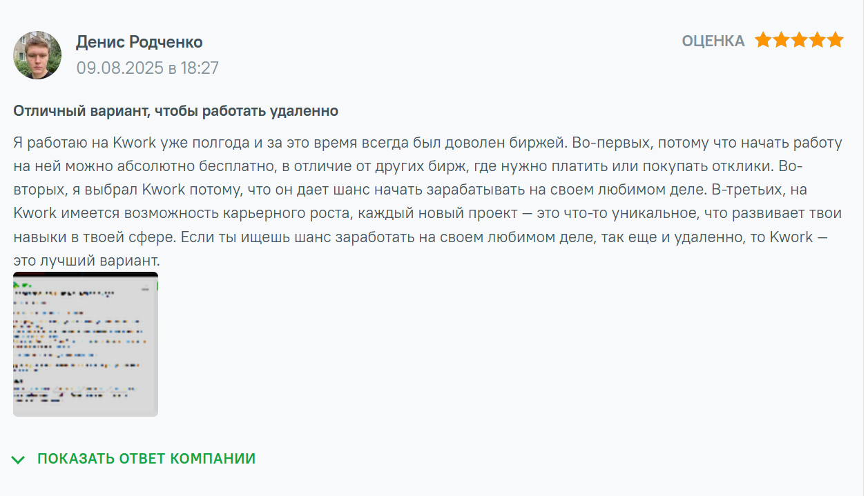
Task: Select the third star in the rating
Action: 799,40
